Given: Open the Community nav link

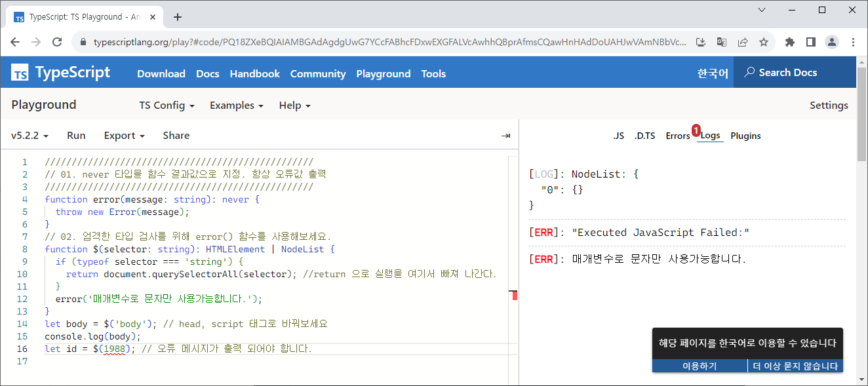Looking at the screenshot, I should (x=318, y=74).
